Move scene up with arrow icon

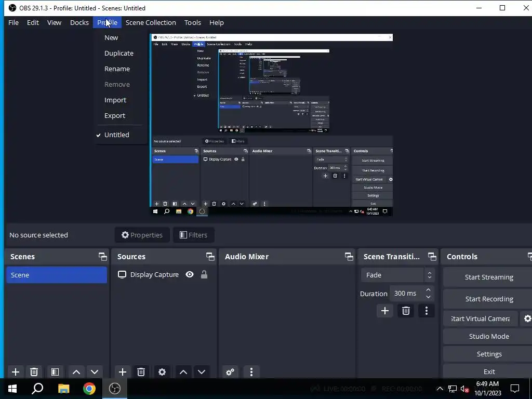[76, 372]
